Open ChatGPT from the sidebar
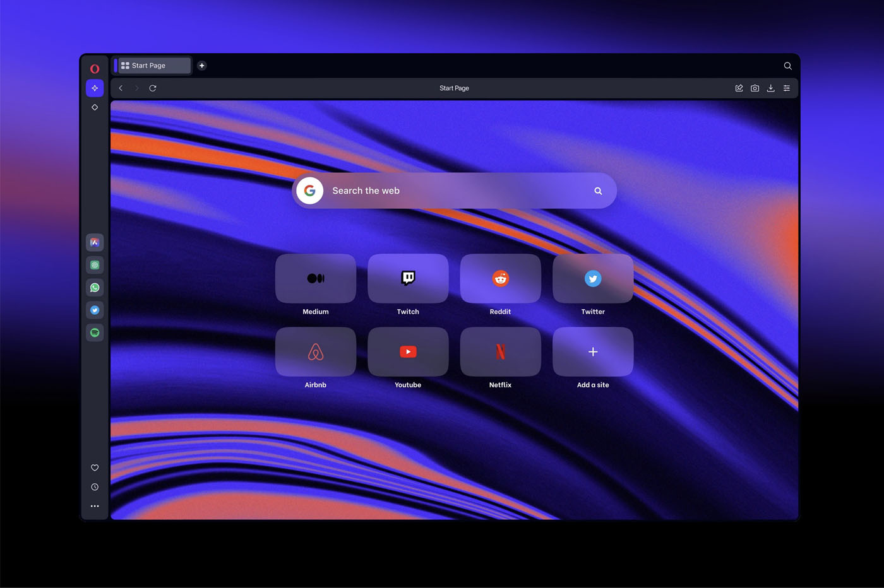884x588 pixels. coord(95,265)
